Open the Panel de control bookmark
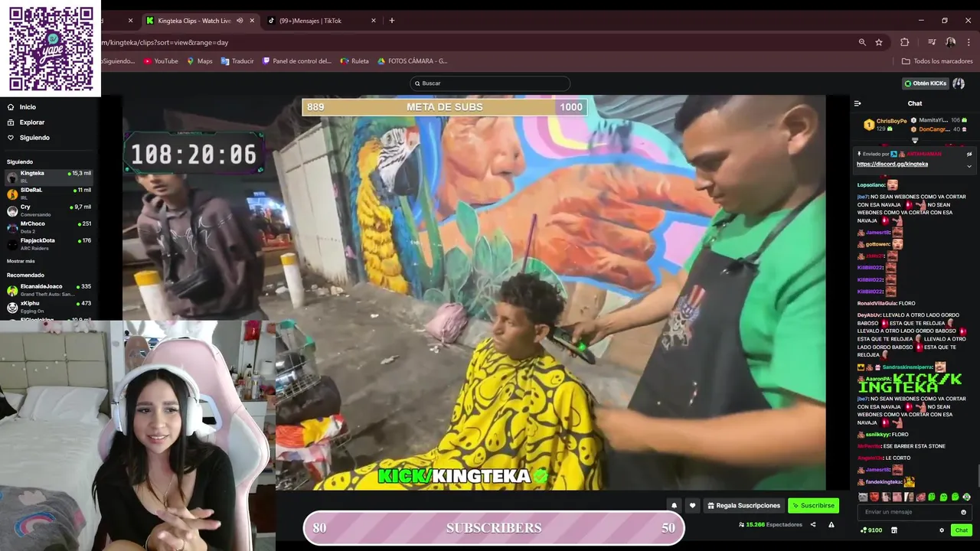 tap(297, 61)
